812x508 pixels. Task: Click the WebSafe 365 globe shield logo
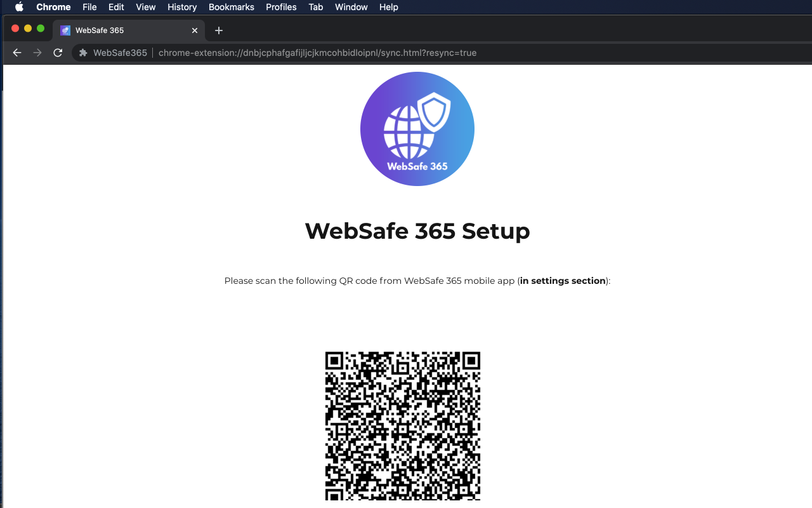[x=417, y=129]
